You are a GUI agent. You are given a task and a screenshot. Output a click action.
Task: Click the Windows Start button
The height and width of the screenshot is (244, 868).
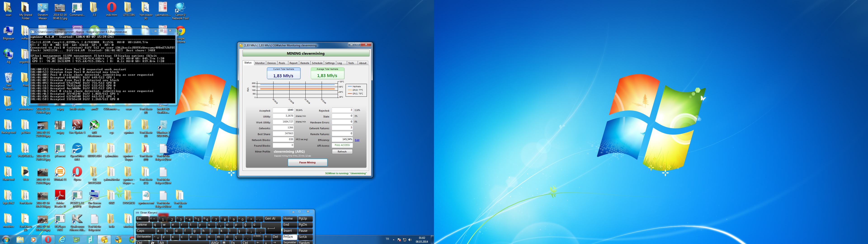tap(6, 240)
